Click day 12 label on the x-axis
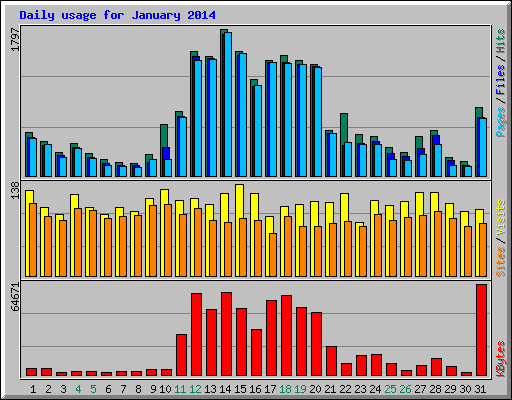 click(x=195, y=389)
